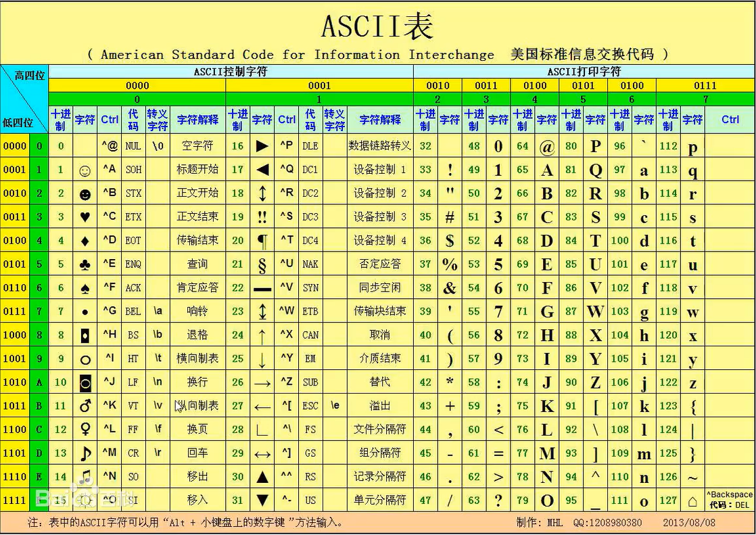Select the "ASCII控制字符" header
The image size is (756, 535).
pos(230,72)
